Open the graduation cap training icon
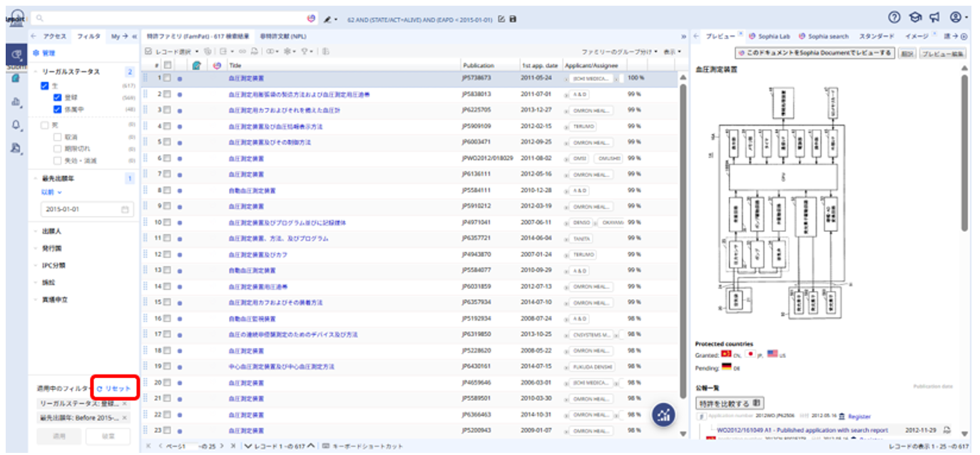 point(915,18)
